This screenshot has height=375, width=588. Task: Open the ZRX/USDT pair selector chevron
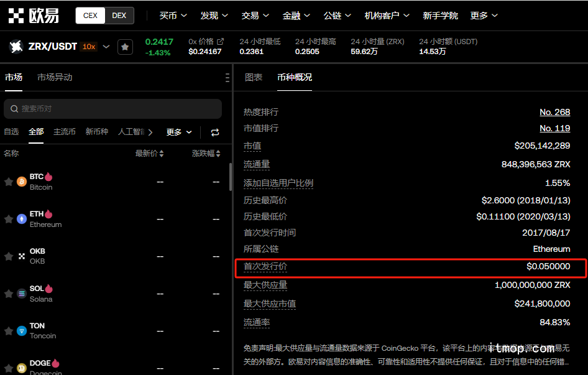click(106, 47)
